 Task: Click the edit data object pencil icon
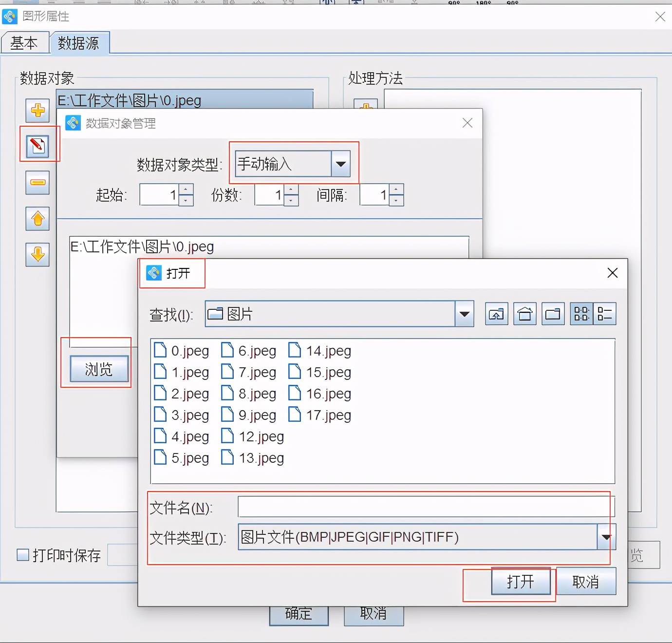(37, 146)
